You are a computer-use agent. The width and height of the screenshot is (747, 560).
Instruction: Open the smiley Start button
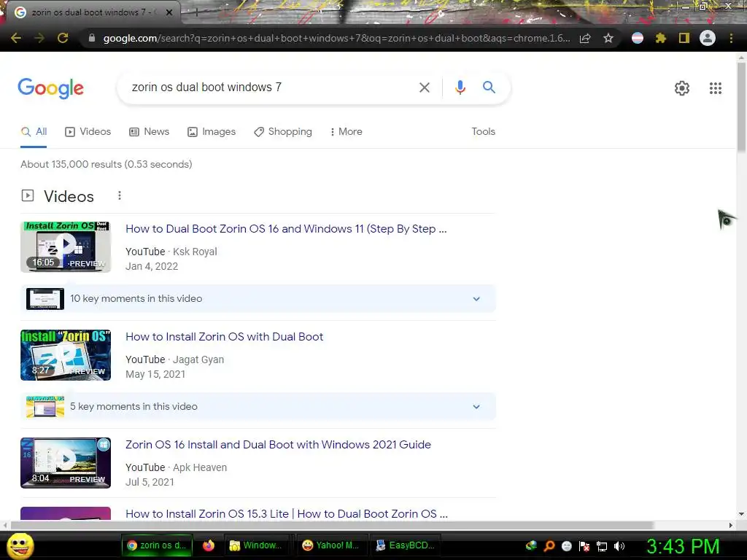pos(20,545)
